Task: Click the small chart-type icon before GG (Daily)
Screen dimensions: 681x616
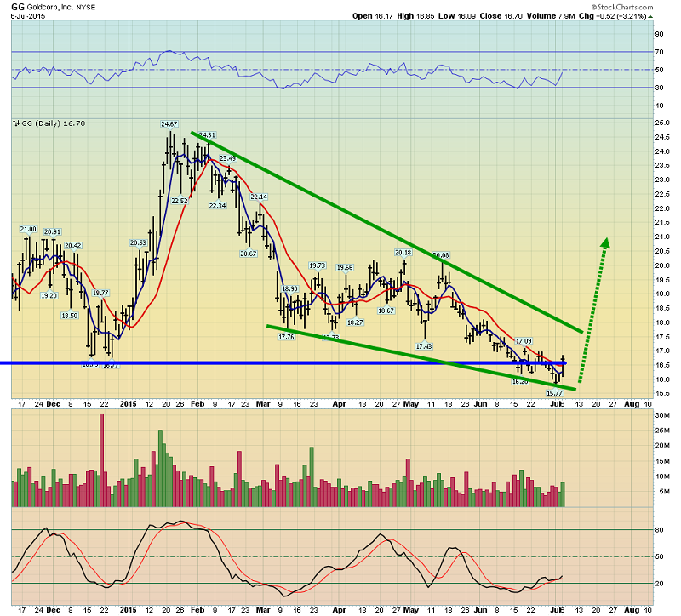Action: 16,123
